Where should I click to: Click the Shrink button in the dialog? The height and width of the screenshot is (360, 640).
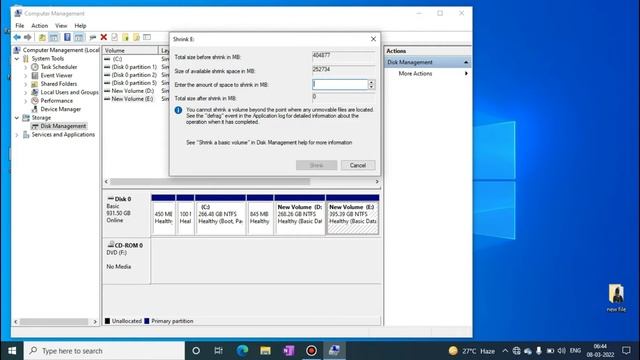click(316, 165)
